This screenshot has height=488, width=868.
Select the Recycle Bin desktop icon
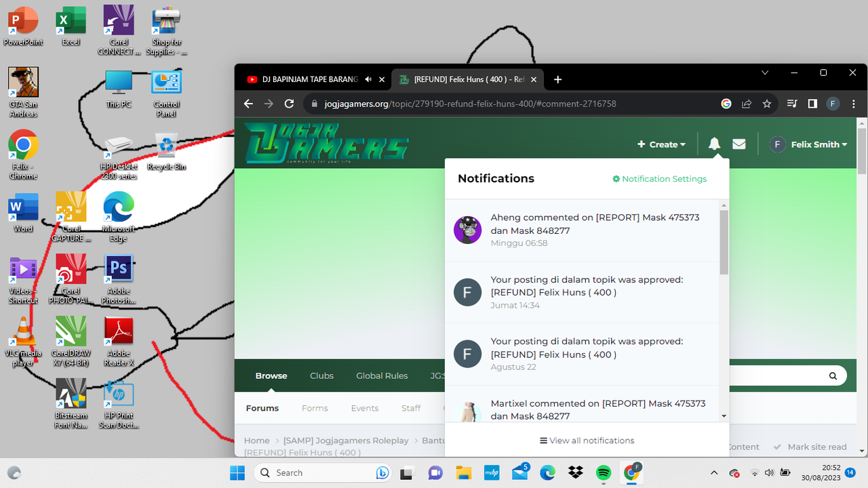(x=166, y=150)
